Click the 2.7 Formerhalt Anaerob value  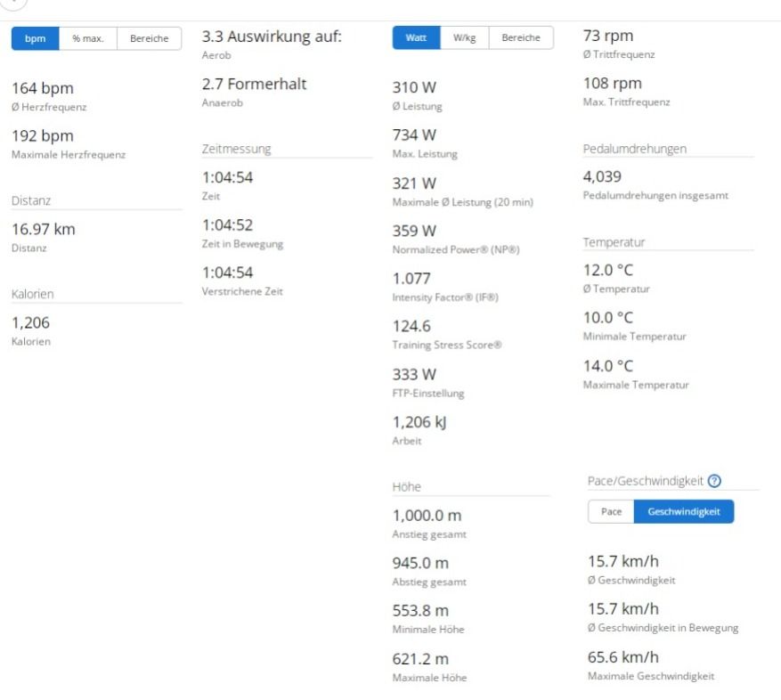click(x=255, y=84)
